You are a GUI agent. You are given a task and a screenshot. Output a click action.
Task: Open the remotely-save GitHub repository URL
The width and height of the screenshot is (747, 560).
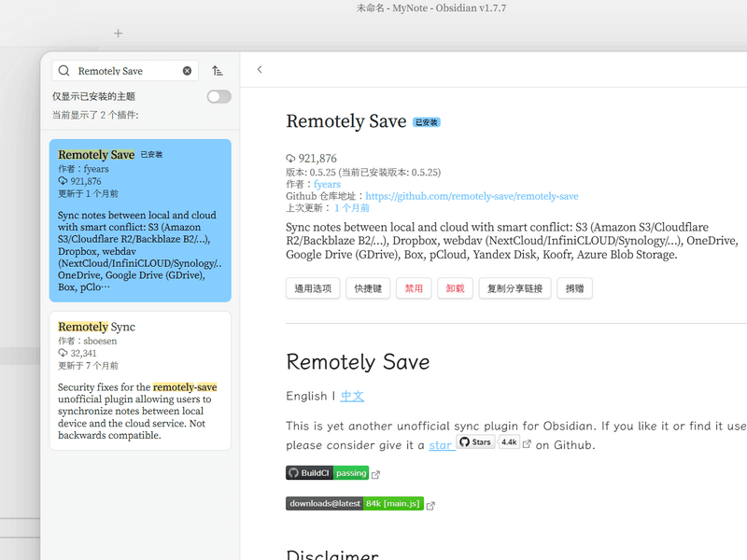pyautogui.click(x=472, y=196)
